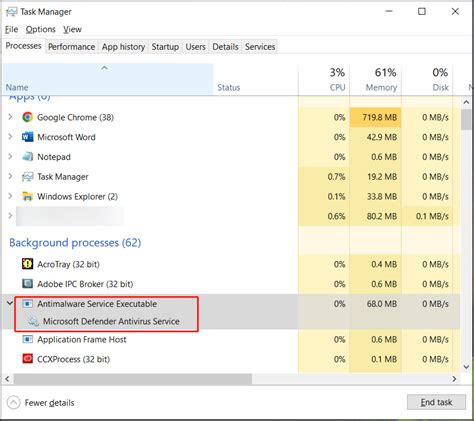This screenshot has width=474, height=421.
Task: Switch to the Performance tab
Action: coord(71,47)
